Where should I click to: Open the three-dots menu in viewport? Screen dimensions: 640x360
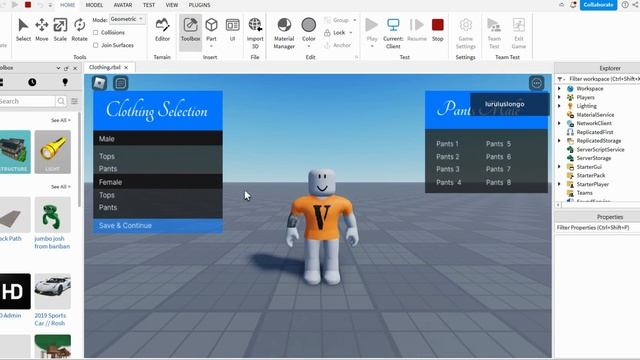536,83
